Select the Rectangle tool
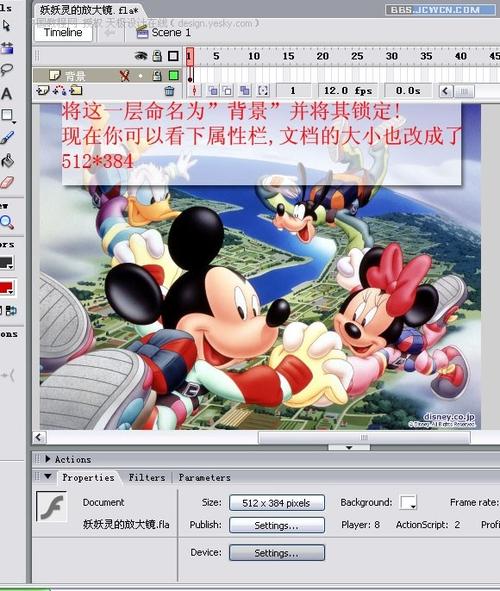 (7, 115)
